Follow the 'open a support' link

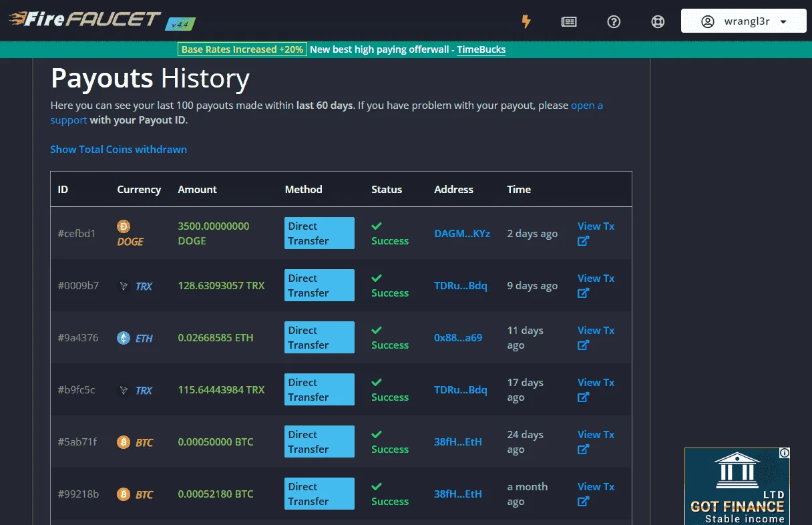pos(587,106)
